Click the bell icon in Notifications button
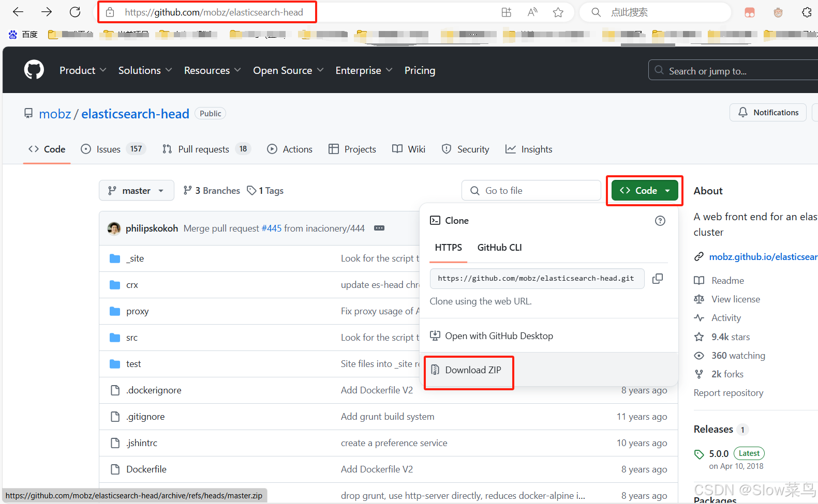 click(743, 112)
